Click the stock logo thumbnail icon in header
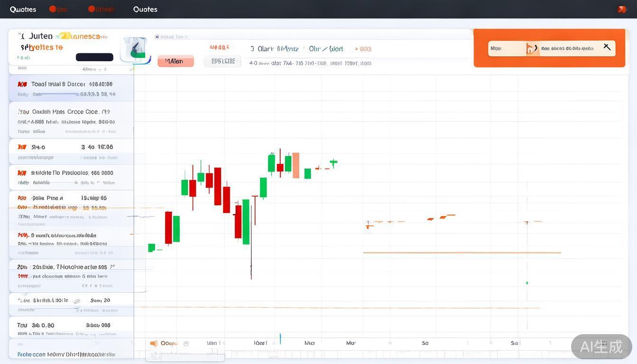The width and height of the screenshot is (637, 364). (x=135, y=49)
